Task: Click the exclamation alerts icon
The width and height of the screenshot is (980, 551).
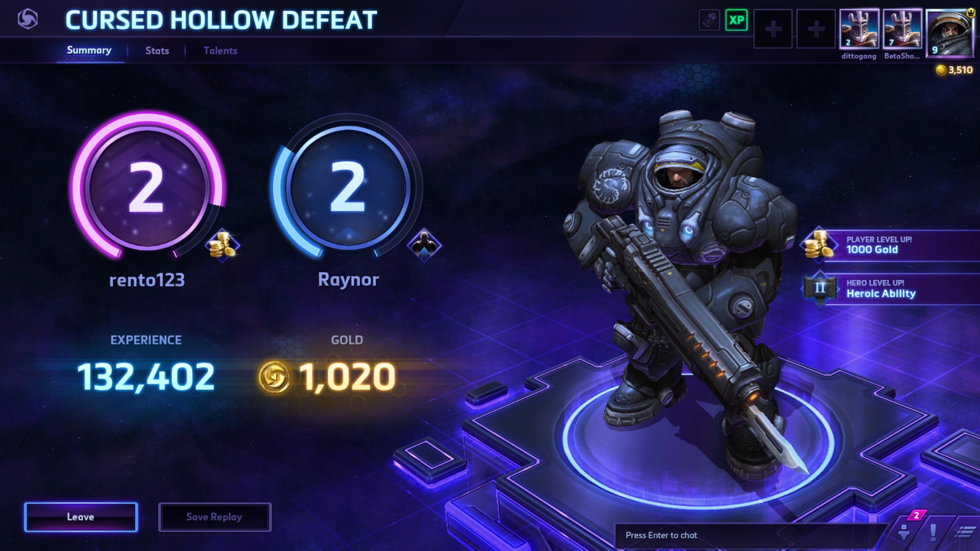Action: (x=933, y=532)
